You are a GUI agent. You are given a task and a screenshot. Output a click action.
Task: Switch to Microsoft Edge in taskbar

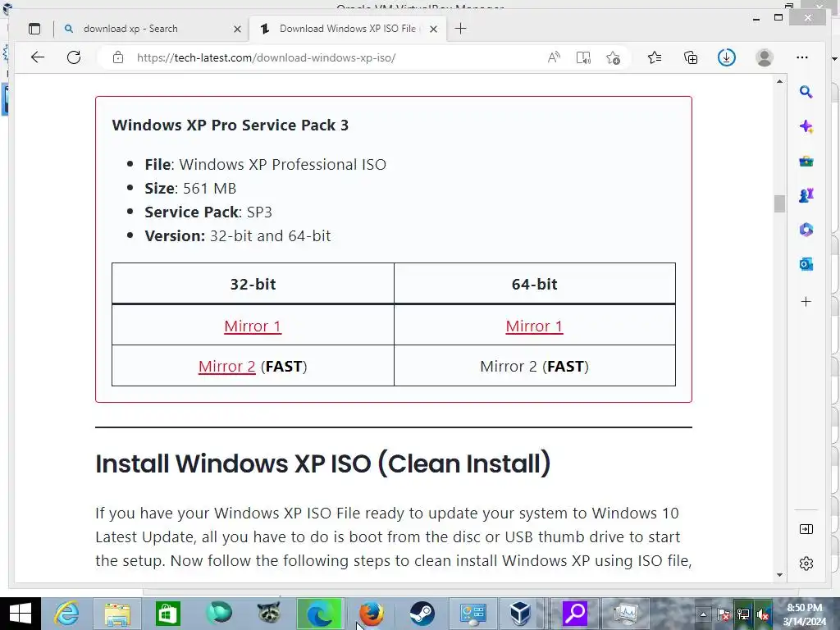[320, 614]
